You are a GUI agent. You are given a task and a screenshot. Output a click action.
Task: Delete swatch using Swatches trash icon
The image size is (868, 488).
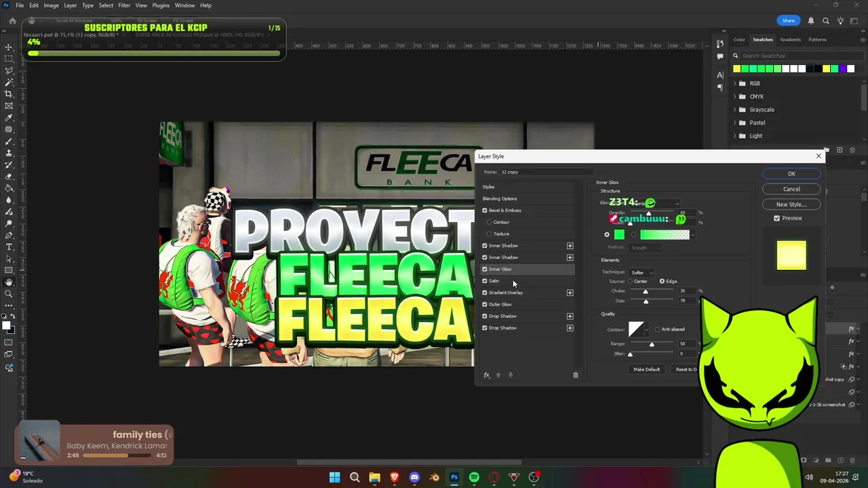pyautogui.click(x=852, y=150)
